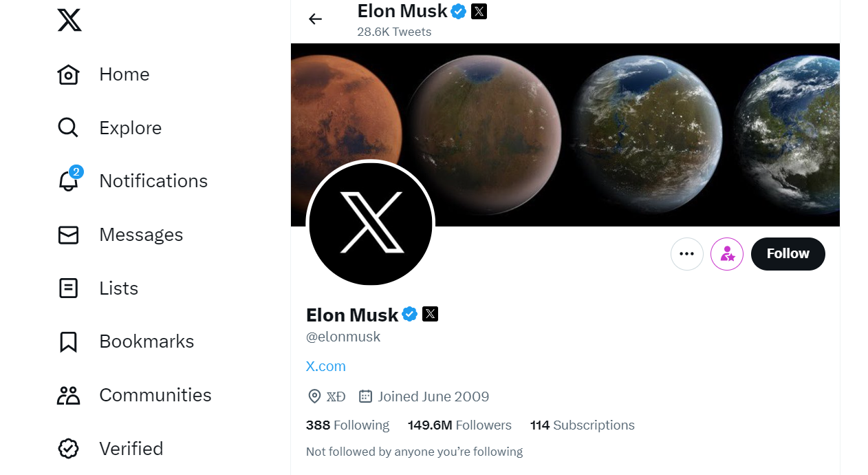Click the Notifications bell icon
Screen dimensions: 868x475
pos(68,181)
